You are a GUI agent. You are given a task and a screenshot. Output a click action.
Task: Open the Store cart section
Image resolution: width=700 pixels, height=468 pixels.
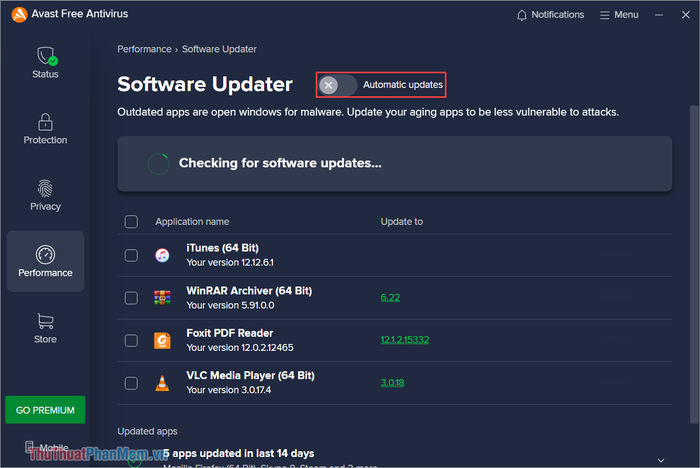point(45,328)
